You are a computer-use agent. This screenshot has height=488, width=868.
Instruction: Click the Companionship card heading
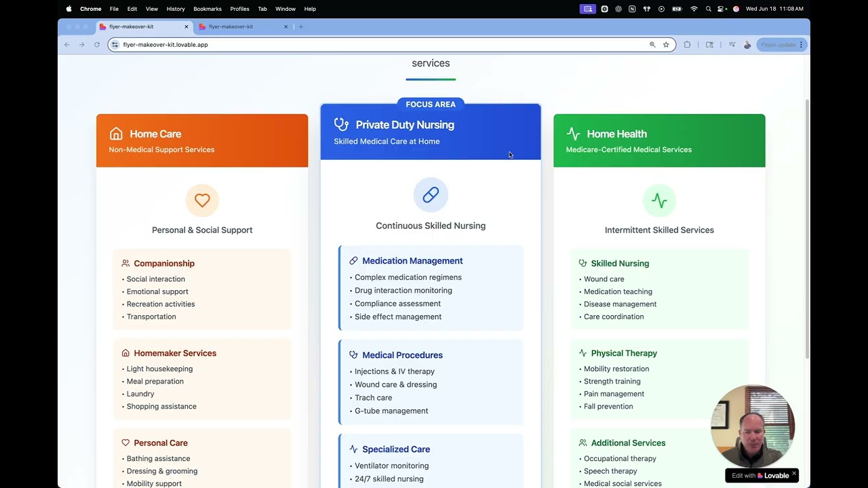point(164,263)
